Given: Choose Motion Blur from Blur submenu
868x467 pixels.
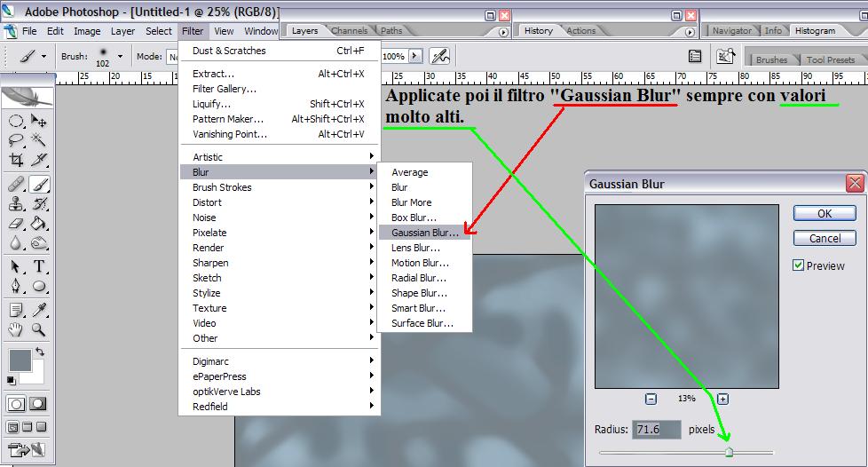Looking at the screenshot, I should click(x=425, y=263).
